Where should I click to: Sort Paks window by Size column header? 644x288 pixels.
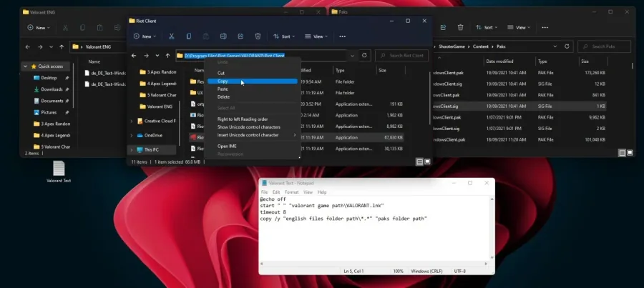pyautogui.click(x=585, y=61)
